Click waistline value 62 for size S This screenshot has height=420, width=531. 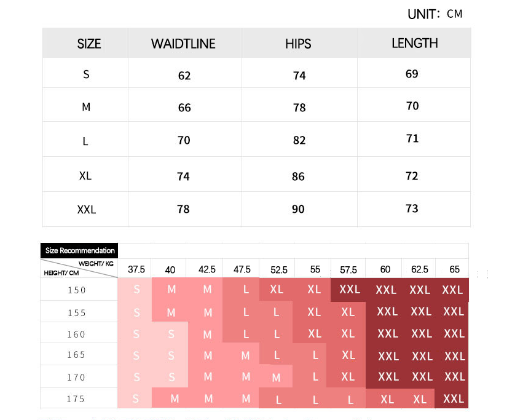coord(184,76)
